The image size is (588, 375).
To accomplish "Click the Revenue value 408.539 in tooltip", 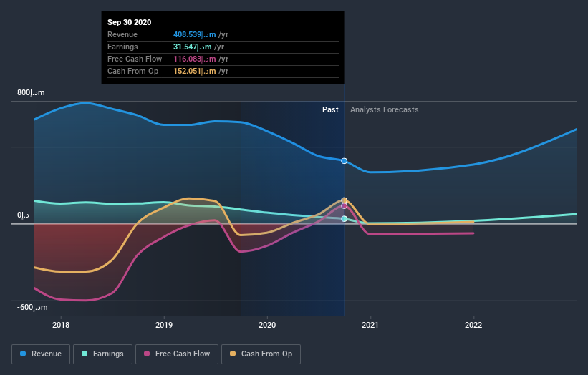I will click(195, 35).
